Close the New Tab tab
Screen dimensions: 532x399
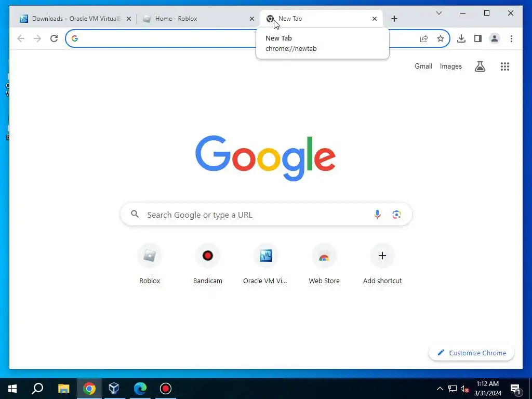pyautogui.click(x=374, y=19)
